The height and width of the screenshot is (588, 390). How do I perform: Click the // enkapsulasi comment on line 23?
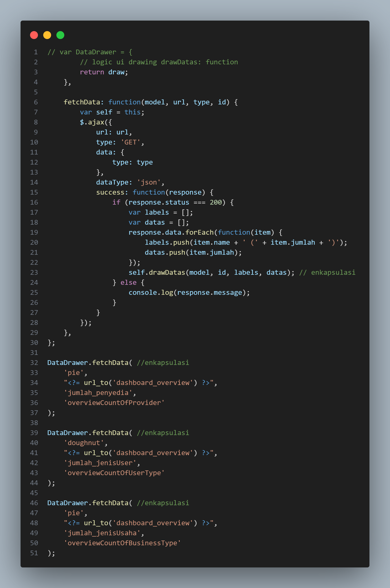(327, 273)
